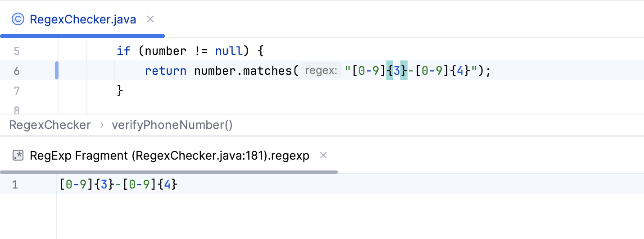This screenshot has width=644, height=239.
Task: Click line number 5 in the gutter
Action: 17,51
